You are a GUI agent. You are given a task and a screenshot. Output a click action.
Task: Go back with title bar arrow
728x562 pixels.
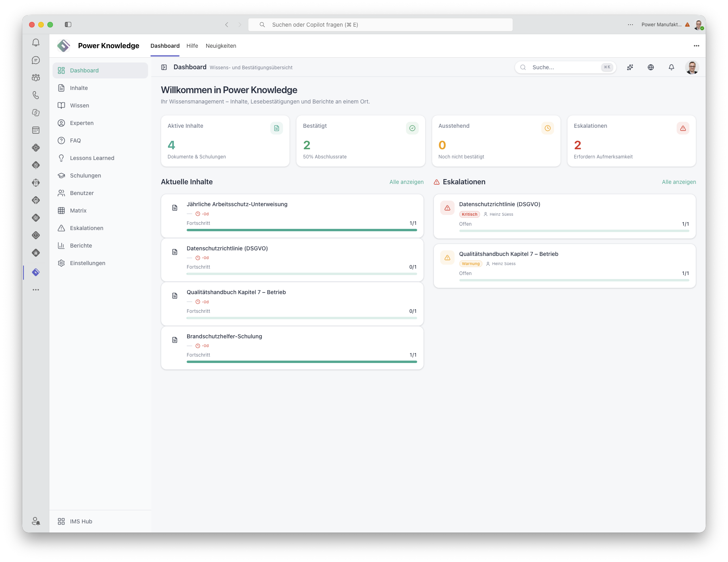click(226, 25)
